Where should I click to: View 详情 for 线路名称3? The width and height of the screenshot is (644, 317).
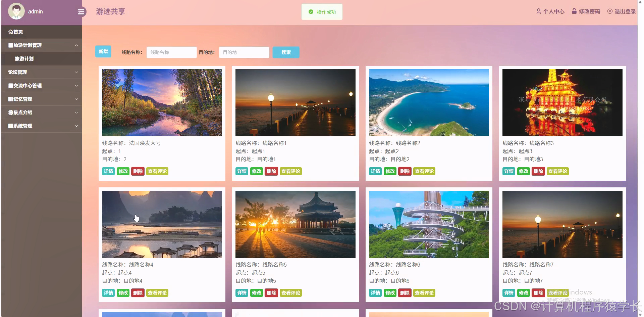pyautogui.click(x=509, y=171)
